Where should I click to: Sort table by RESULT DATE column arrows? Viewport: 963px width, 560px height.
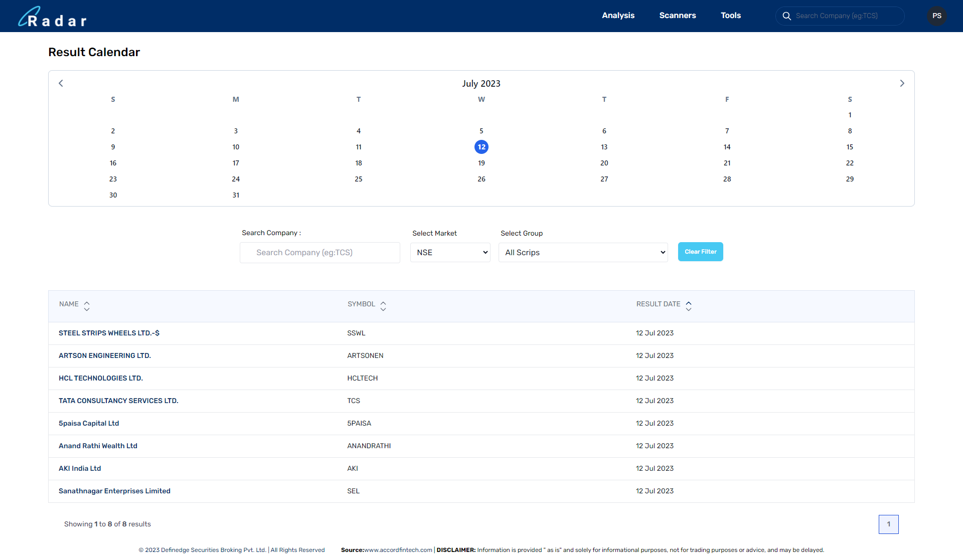click(x=689, y=306)
